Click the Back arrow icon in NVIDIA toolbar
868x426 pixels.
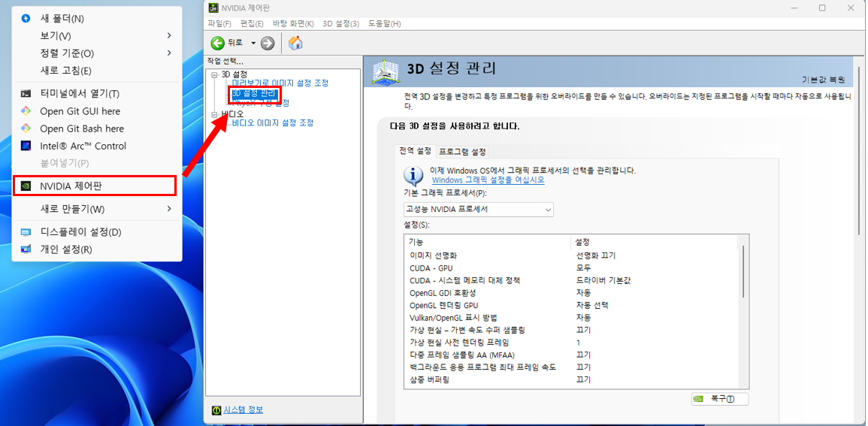[217, 43]
